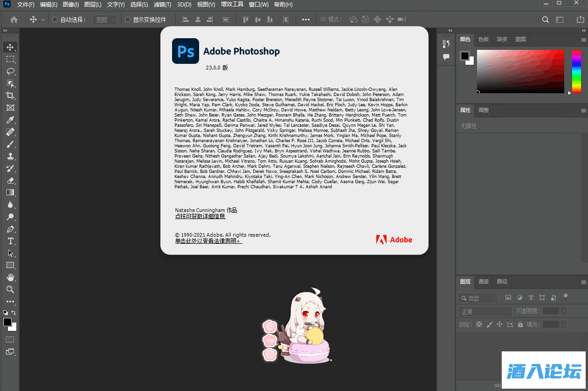The image size is (588, 391).
Task: Enable the 自动选择 checkbox
Action: click(x=55, y=20)
